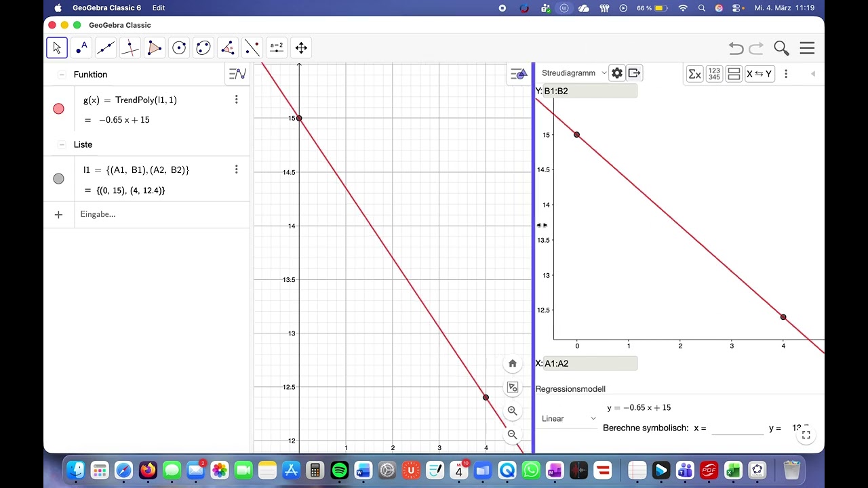Viewport: 868px width, 488px height.
Task: Open the three-dot options menu for l1
Action: coord(236,169)
